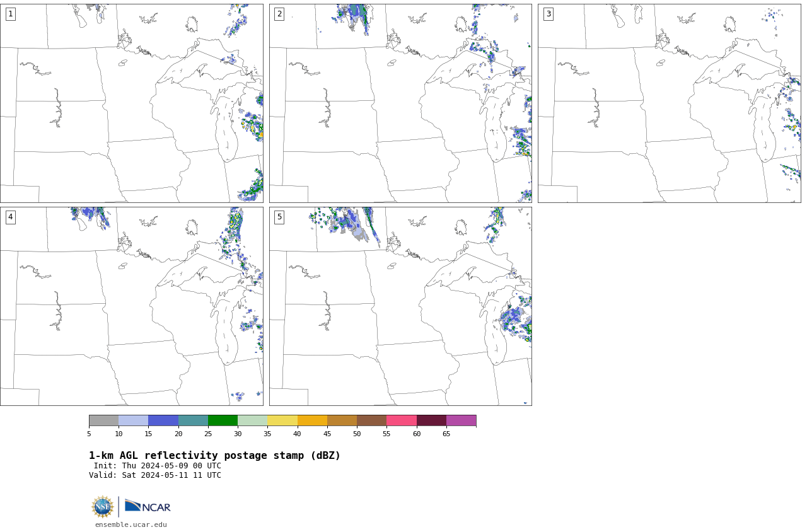
Task: Click the teal 20-25 dBZ swatch
Action: 193,420
